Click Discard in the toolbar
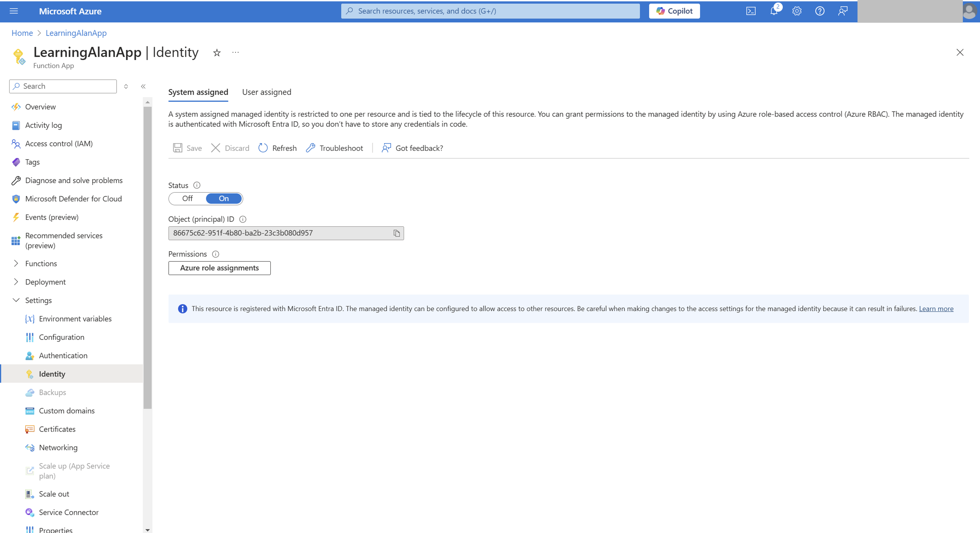Screen dimensions: 980x533 coord(230,148)
